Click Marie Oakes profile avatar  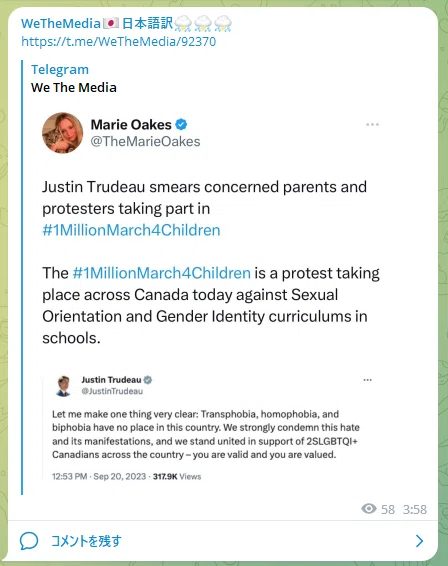tap(62, 133)
